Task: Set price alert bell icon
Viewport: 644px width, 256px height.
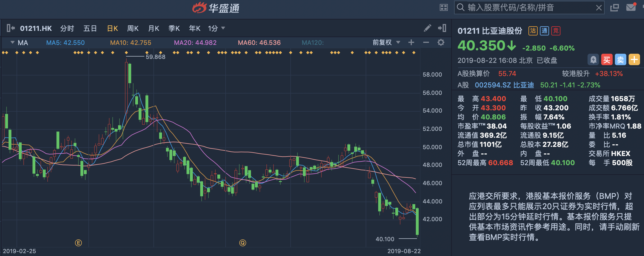Action: pos(593,60)
